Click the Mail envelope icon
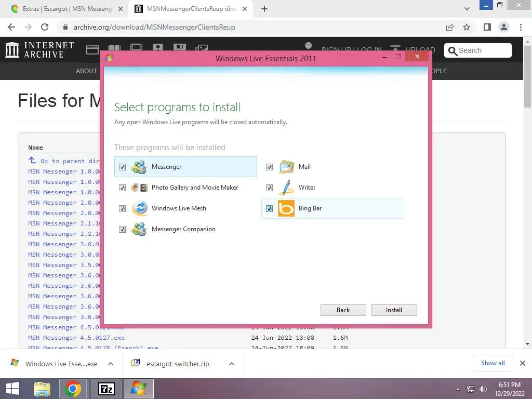 point(286,167)
